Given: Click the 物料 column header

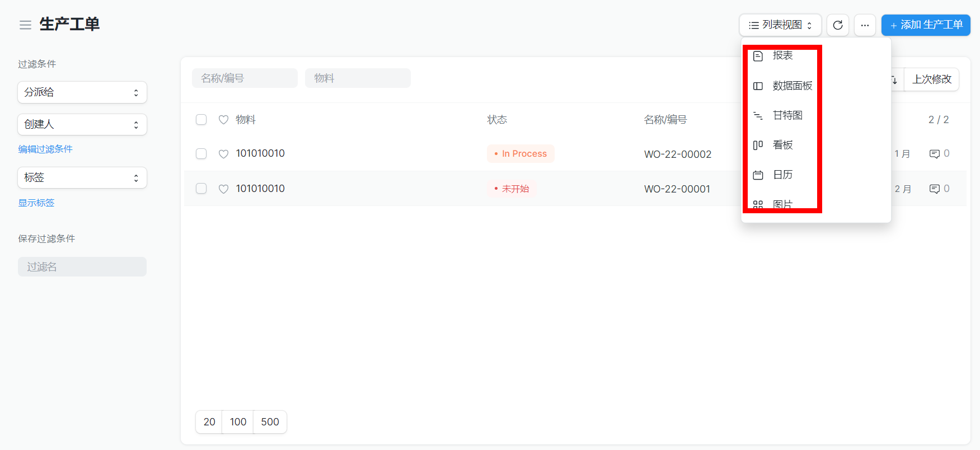Looking at the screenshot, I should pyautogui.click(x=246, y=120).
